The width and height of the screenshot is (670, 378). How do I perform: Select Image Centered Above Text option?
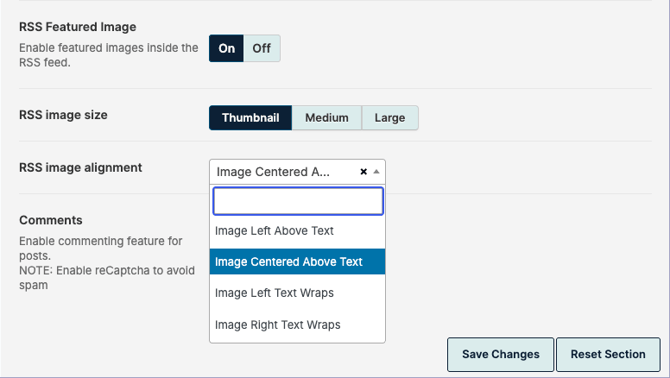297,262
